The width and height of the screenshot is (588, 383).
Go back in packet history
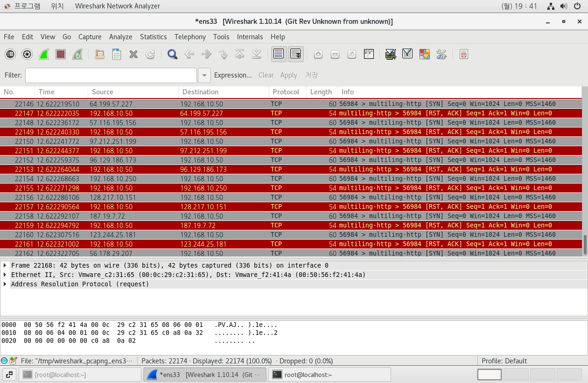pyautogui.click(x=189, y=54)
